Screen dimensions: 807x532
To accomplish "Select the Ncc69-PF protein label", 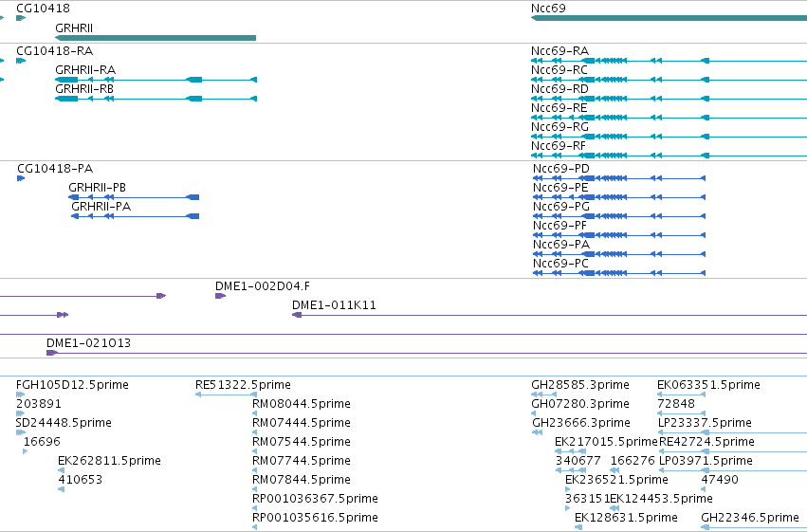I will (559, 226).
